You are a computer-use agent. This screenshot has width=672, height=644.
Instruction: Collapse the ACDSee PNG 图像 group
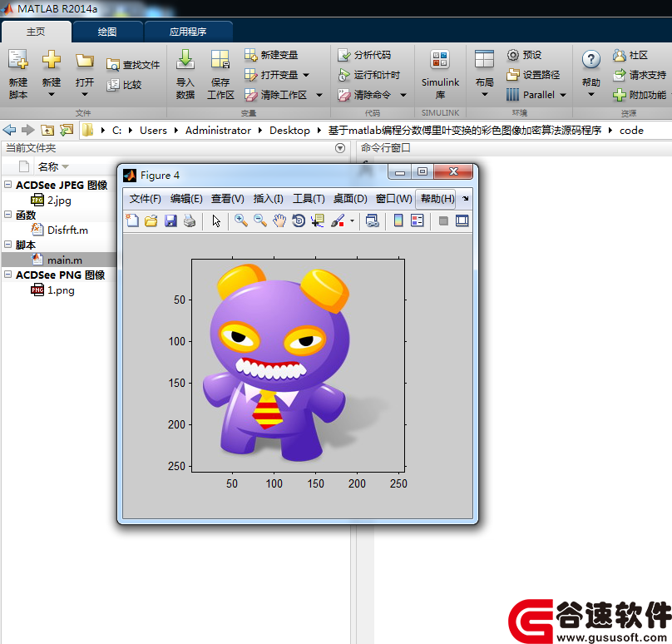pos(7,274)
